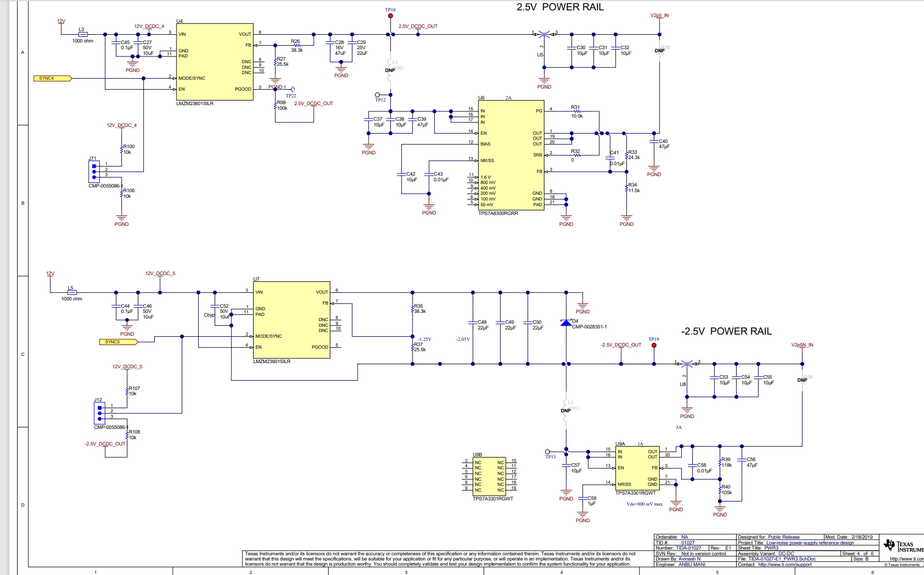Click the TIDA-01027-E1_PWR3.SchDoc file name
Viewport: 924px width, 575px height.
click(x=782, y=559)
